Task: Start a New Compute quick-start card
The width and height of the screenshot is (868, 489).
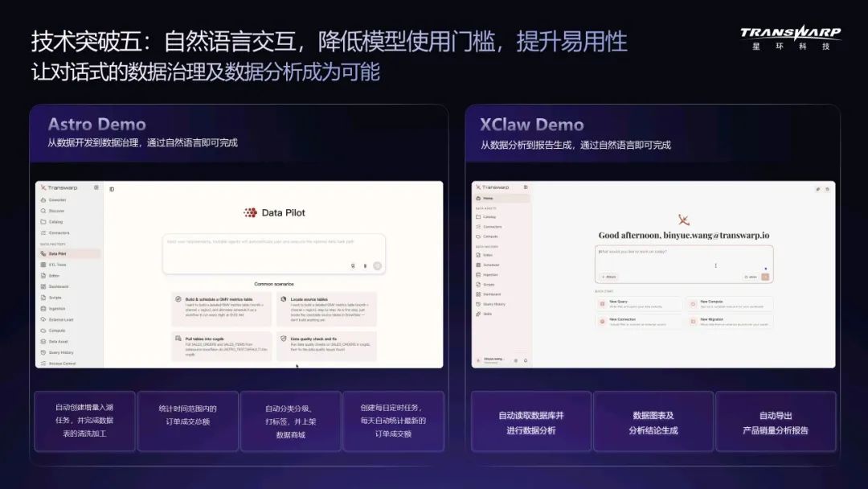Action: point(730,303)
